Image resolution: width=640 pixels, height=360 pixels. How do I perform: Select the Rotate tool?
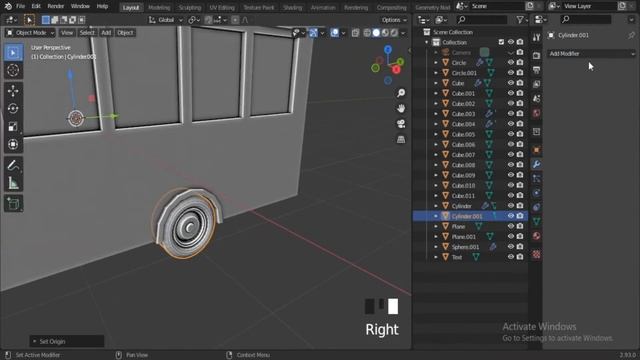point(13,109)
